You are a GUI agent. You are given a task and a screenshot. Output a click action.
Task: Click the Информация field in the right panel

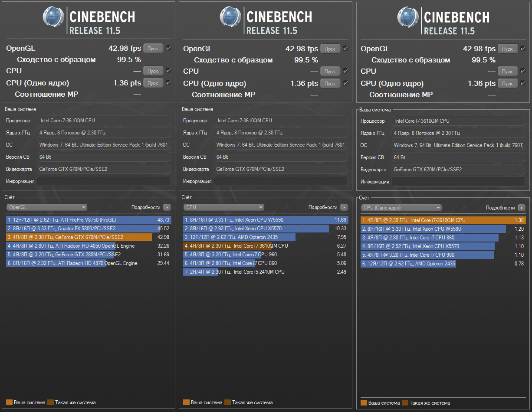[x=458, y=182]
